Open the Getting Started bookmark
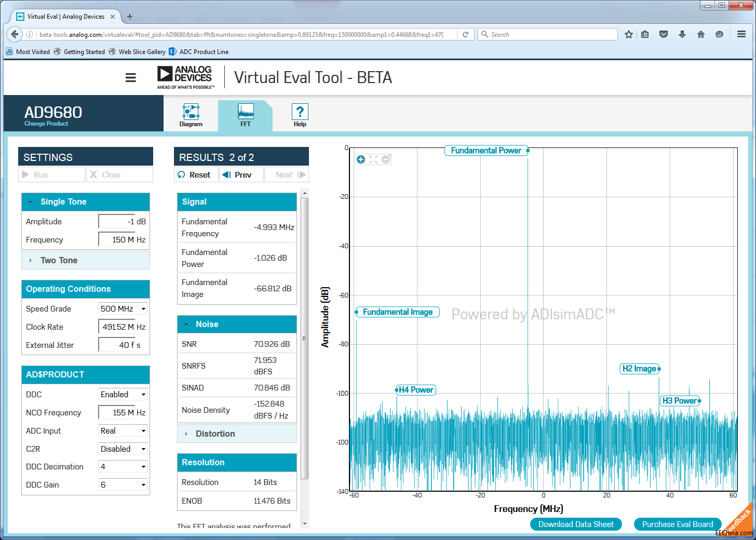The image size is (756, 540). click(79, 51)
